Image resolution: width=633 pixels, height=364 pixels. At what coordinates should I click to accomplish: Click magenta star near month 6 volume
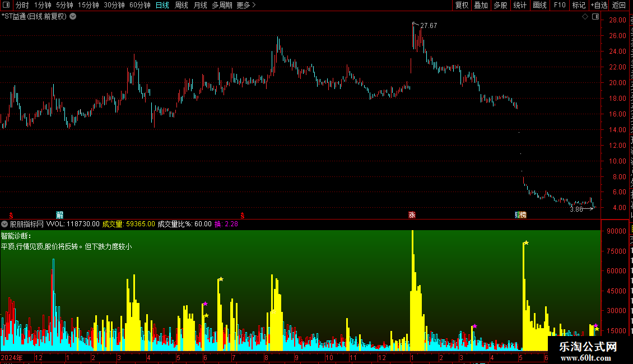coord(206,304)
